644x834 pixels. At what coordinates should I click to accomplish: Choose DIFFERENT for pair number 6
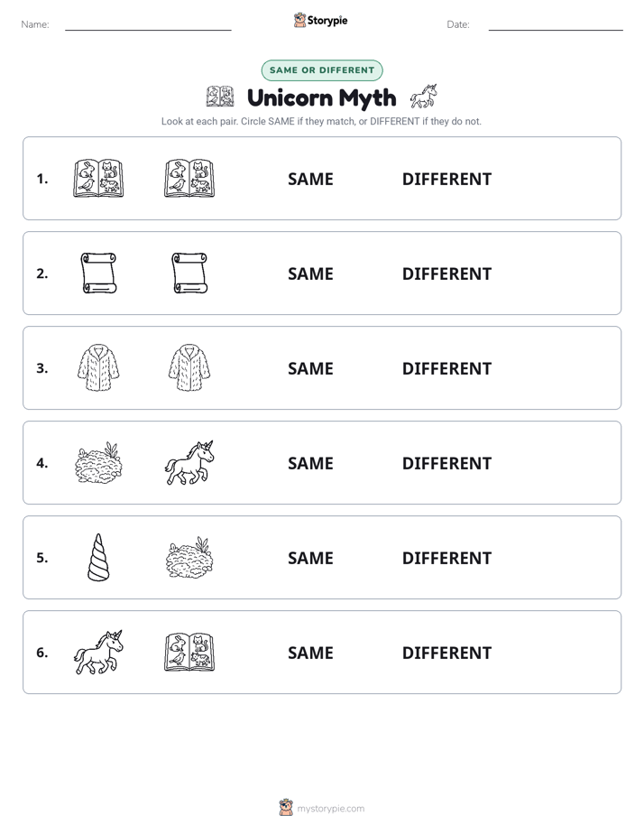(x=446, y=653)
